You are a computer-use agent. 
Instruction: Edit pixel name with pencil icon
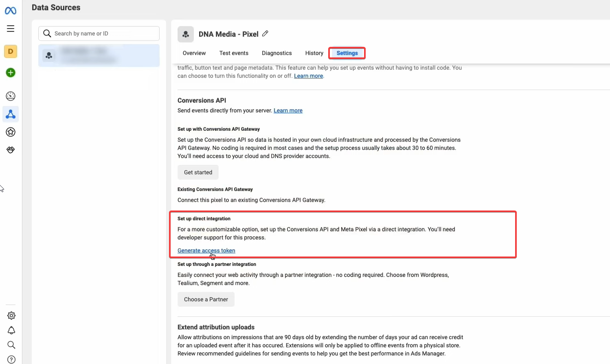point(265,34)
